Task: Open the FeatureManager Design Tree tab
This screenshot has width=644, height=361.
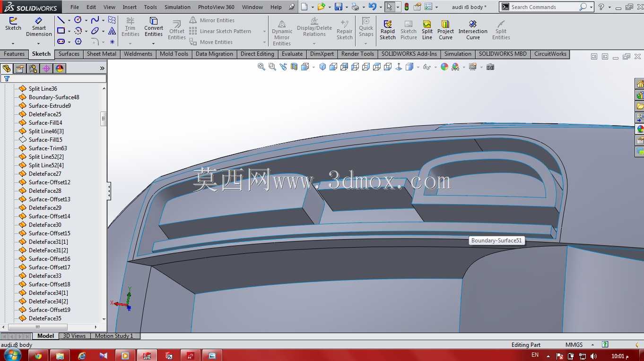Action: 6,69
